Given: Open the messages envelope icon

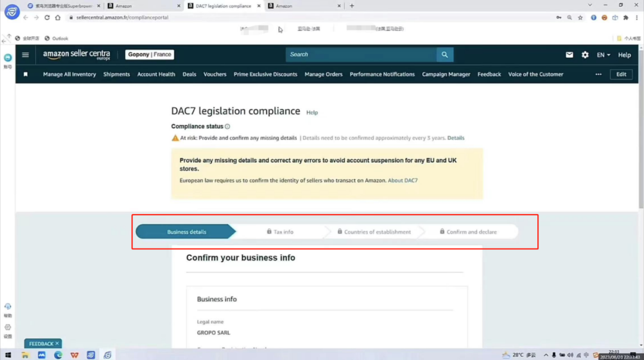Looking at the screenshot, I should 569,55.
